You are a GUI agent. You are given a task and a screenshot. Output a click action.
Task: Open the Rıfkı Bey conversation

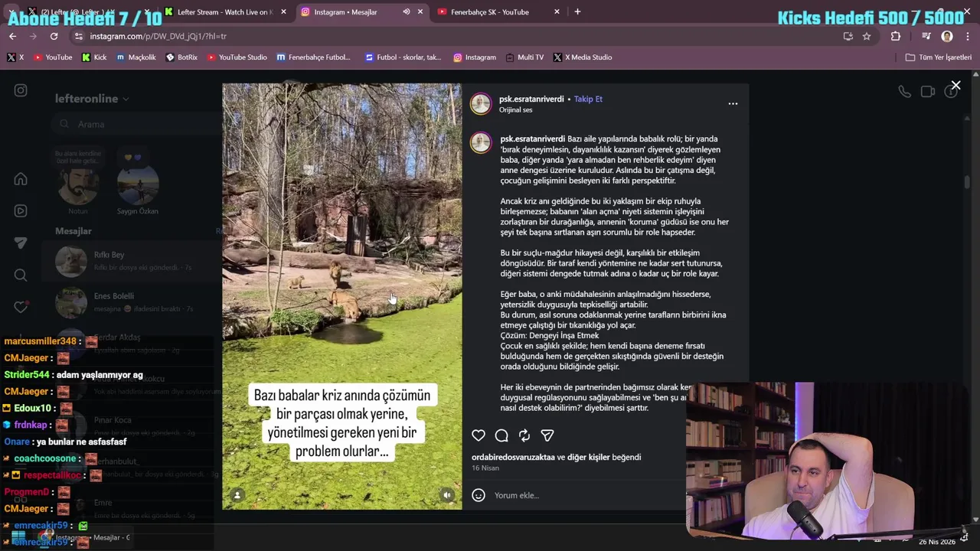coord(132,261)
